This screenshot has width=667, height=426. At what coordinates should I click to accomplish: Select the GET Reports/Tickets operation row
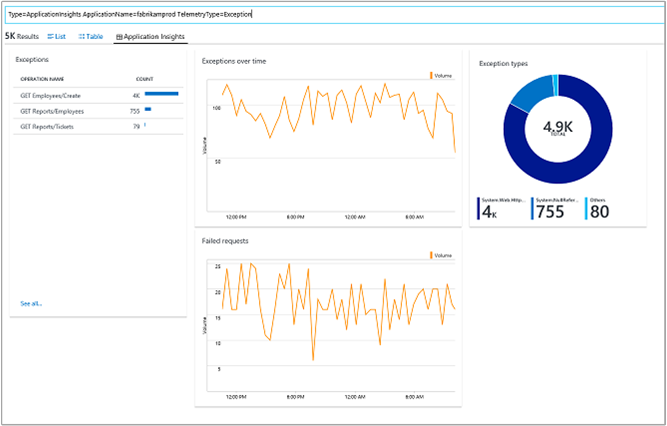(46, 126)
